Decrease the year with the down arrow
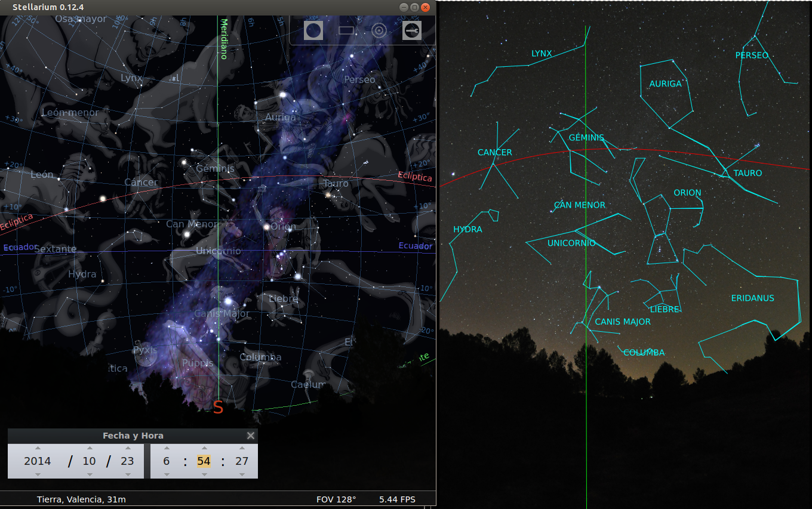 click(x=38, y=474)
